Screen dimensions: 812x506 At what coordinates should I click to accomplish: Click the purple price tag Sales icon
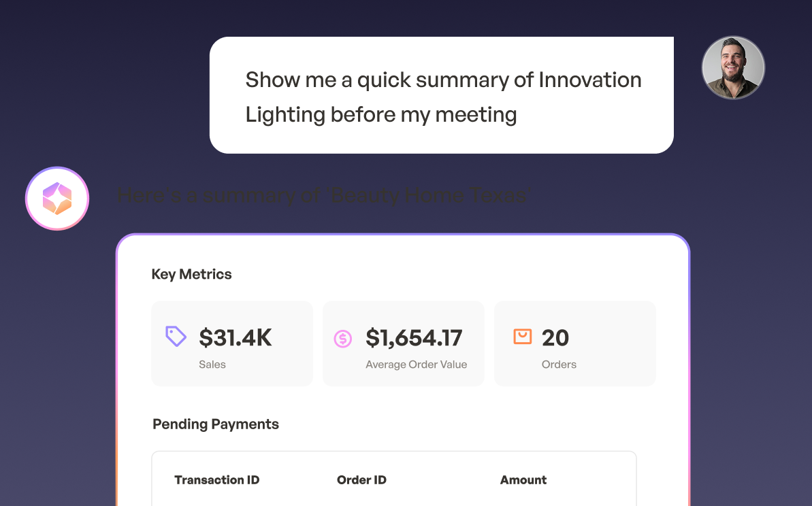click(176, 337)
